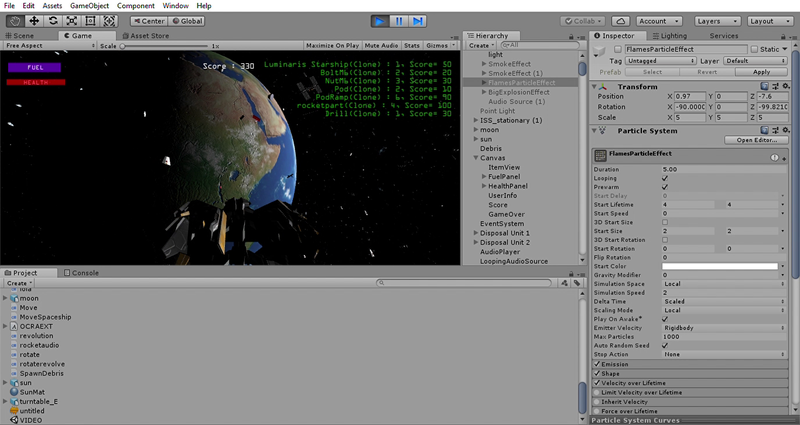Viewport: 800px width, 425px height.
Task: Select the Move tool
Action: 34,20
